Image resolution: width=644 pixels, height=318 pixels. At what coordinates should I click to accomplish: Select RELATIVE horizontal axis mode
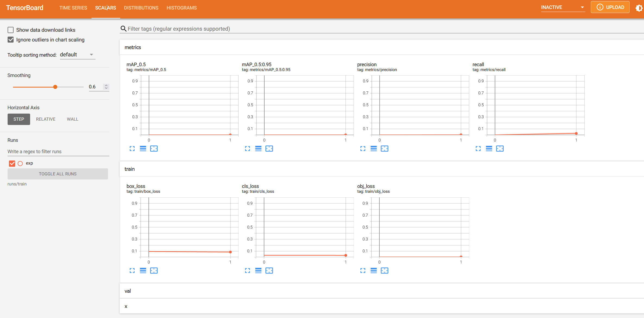point(46,119)
